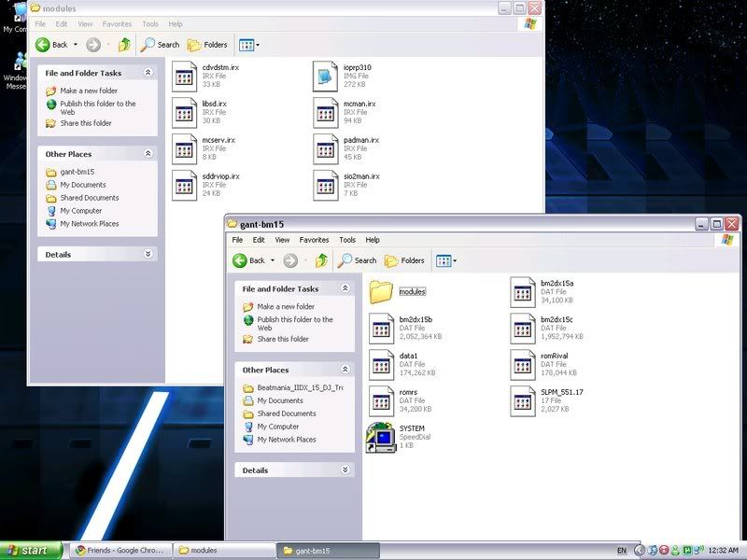Screen dimensions: 747x560
Task: Click EN language indicator in taskbar
Action: coord(622,551)
